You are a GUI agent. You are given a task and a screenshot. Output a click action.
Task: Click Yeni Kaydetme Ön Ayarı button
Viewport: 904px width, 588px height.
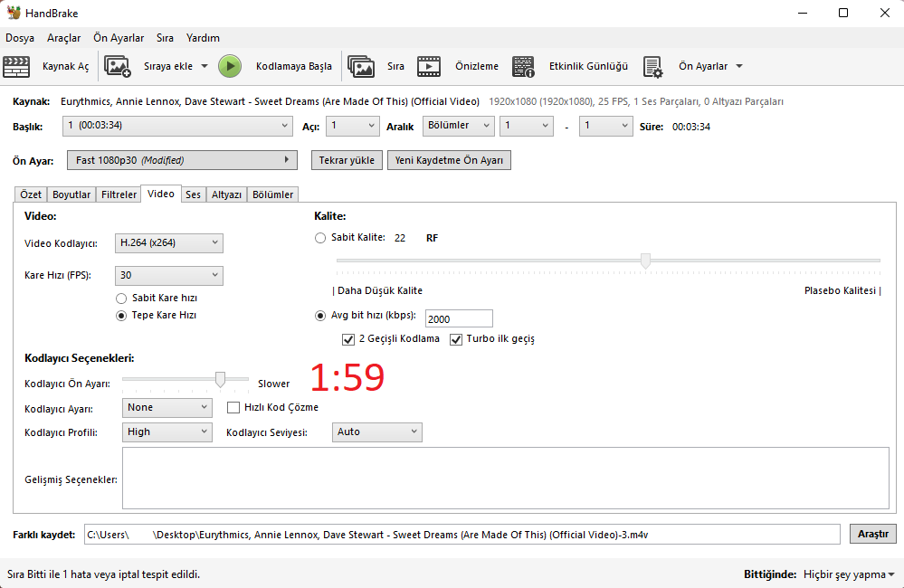coord(449,160)
